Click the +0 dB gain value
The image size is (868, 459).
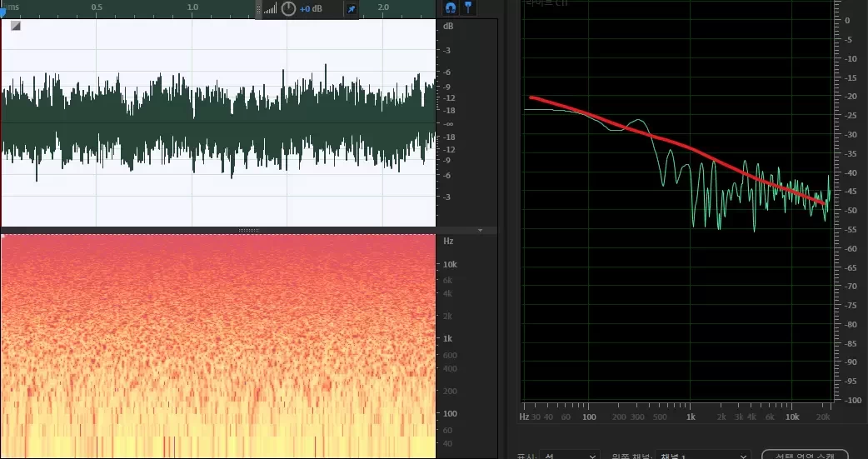(311, 9)
